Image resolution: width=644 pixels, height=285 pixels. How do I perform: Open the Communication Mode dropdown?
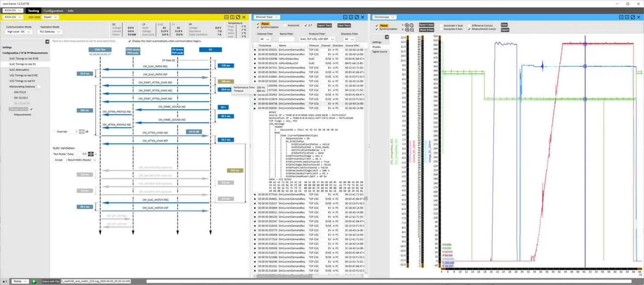point(19,32)
